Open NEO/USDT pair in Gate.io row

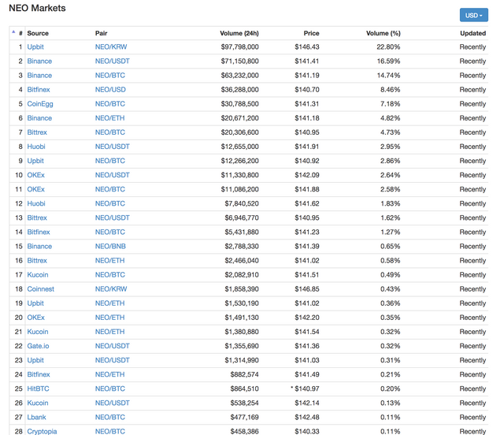coord(112,346)
